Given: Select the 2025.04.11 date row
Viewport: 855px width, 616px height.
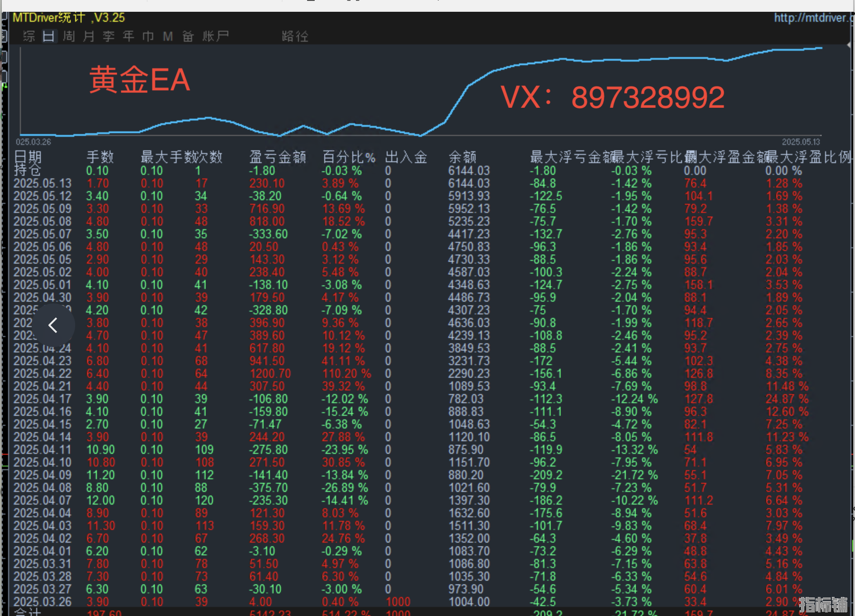Looking at the screenshot, I should pos(43,450).
